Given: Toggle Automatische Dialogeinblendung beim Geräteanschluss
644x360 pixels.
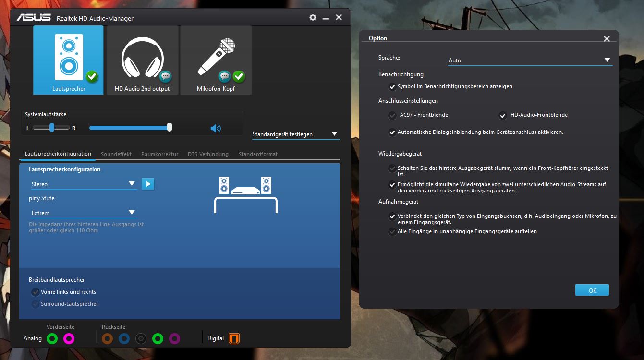Looking at the screenshot, I should [392, 132].
